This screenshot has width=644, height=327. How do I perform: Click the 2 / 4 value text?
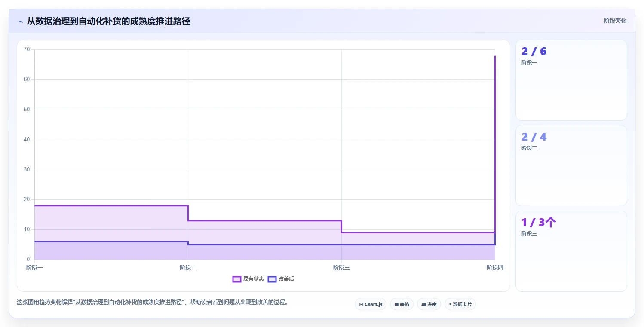[x=534, y=137]
